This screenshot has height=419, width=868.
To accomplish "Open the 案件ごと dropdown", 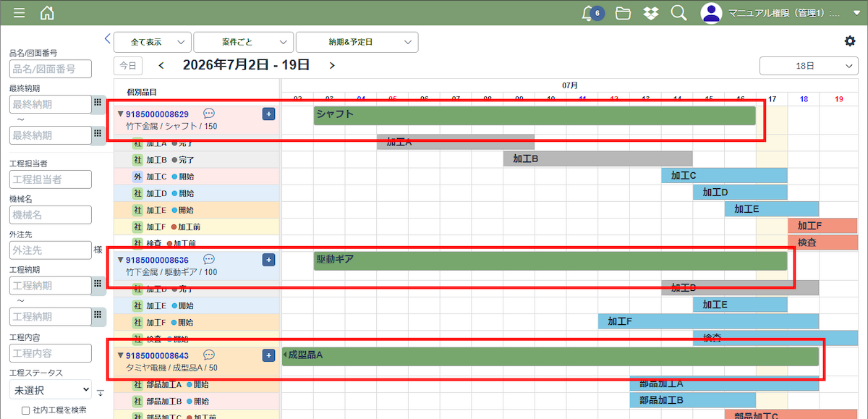I will pyautogui.click(x=243, y=42).
